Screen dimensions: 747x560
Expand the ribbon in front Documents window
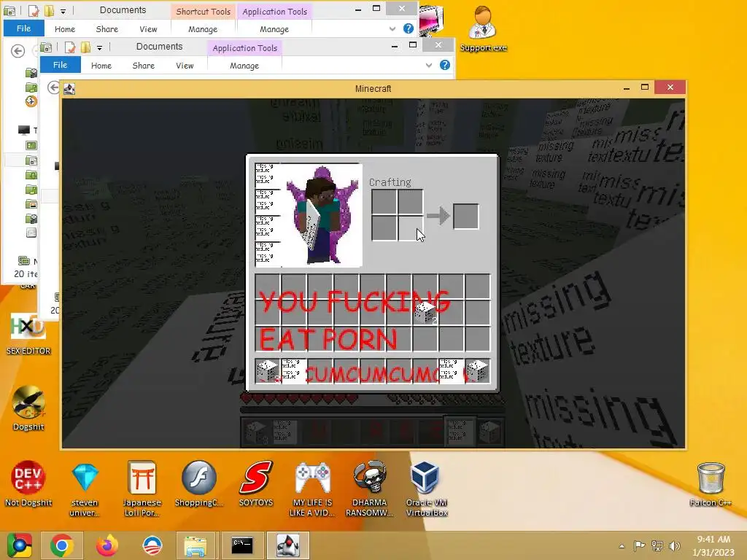(429, 65)
